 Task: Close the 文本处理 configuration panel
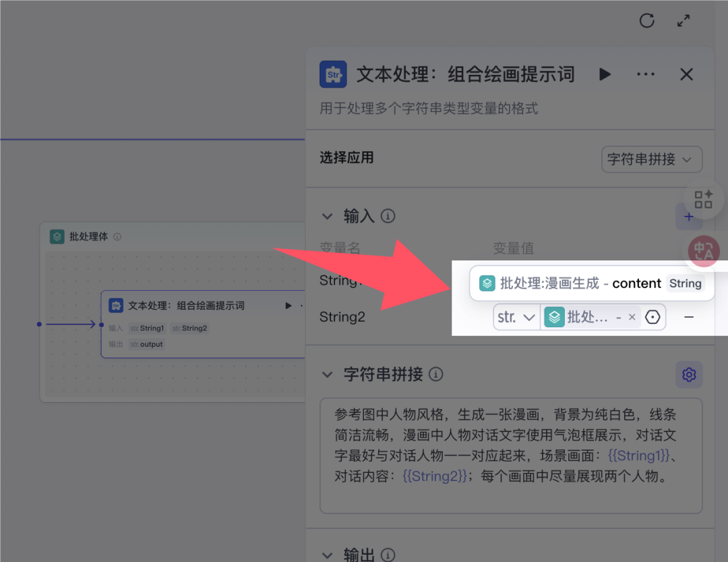point(686,74)
